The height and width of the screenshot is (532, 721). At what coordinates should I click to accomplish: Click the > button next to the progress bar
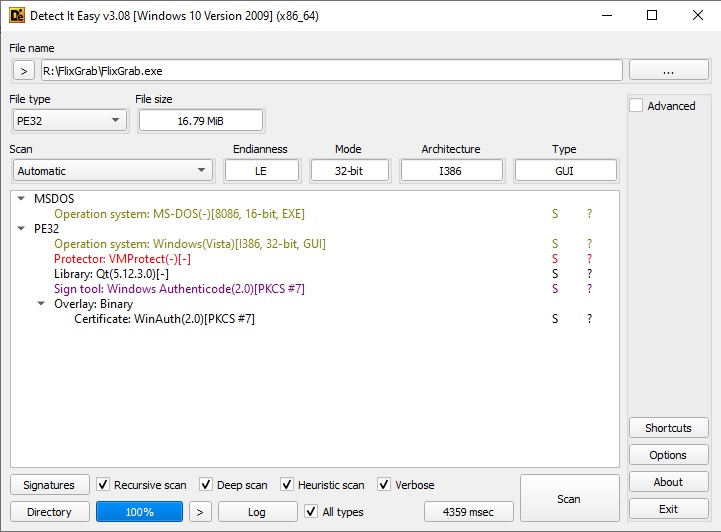tap(200, 512)
